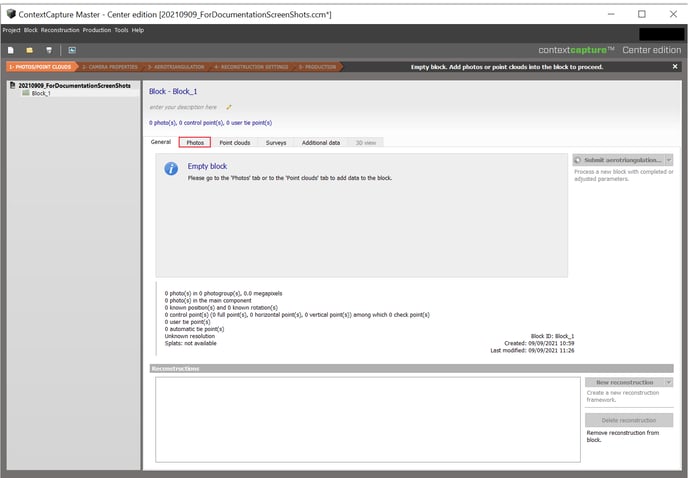The height and width of the screenshot is (478, 688).
Task: Select Block_1 in the project tree
Action: pos(40,93)
